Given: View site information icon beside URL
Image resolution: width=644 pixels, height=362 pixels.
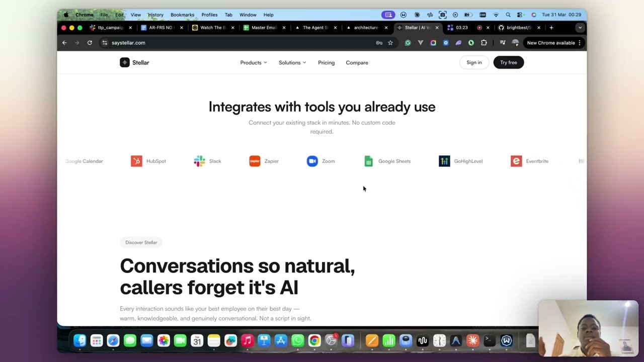Looking at the screenshot, I should click(105, 43).
